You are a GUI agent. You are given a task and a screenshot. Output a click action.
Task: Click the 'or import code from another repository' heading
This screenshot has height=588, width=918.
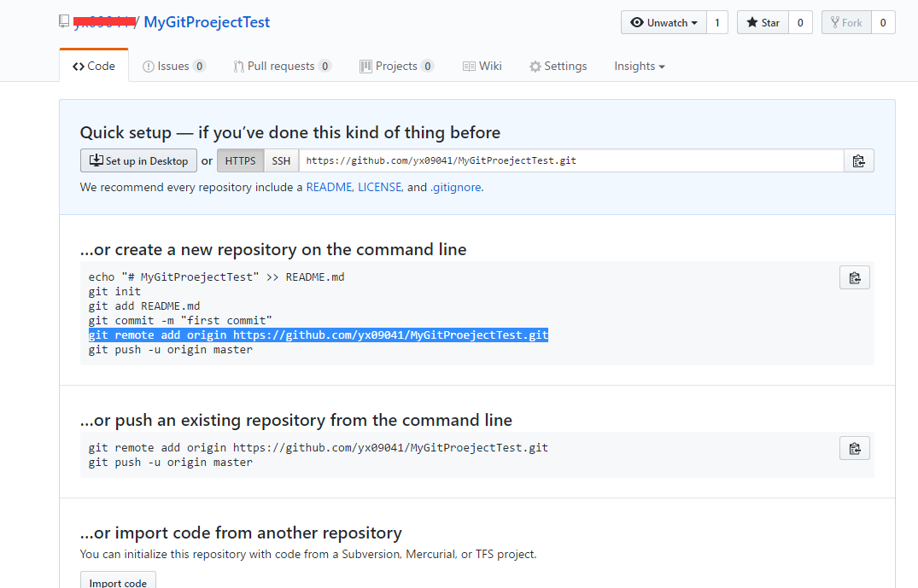tap(241, 533)
